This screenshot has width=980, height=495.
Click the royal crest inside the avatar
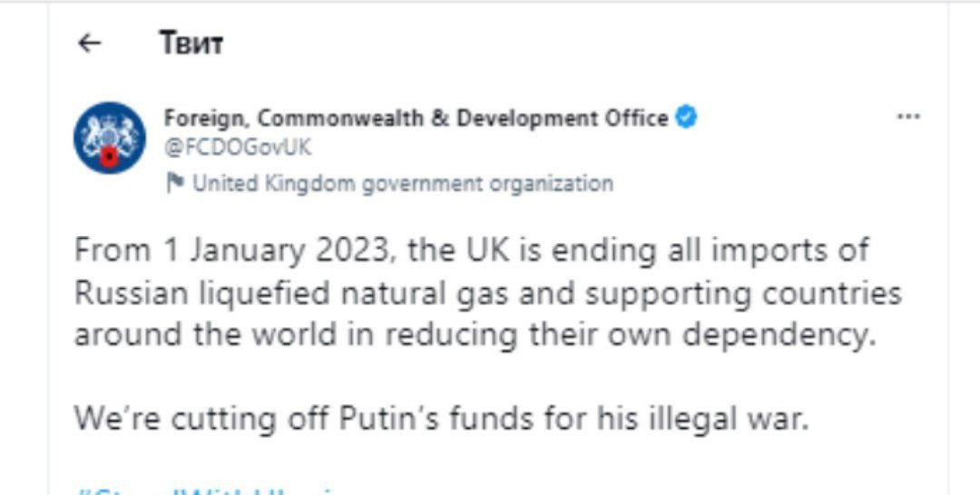[110, 134]
